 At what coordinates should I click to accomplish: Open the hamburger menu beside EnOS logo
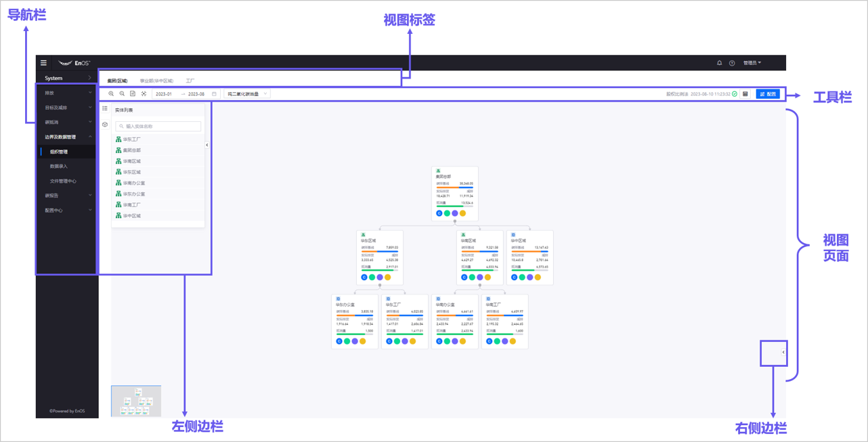pos(43,63)
